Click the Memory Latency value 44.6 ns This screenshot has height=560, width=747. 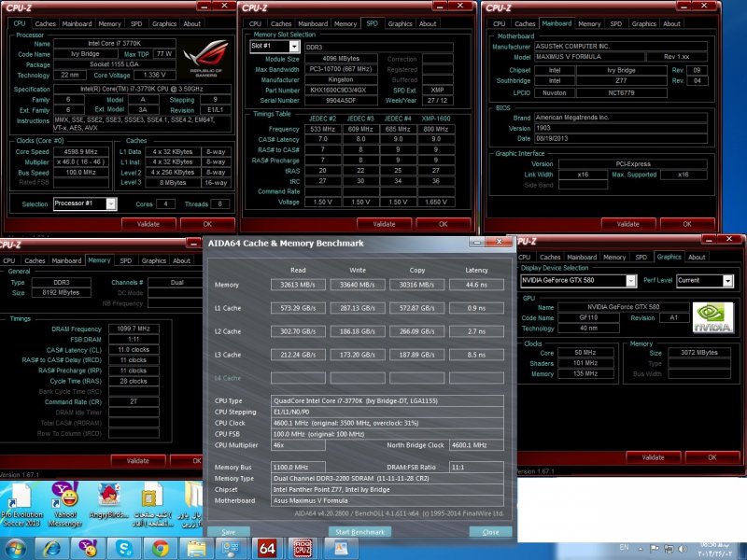[x=476, y=285]
